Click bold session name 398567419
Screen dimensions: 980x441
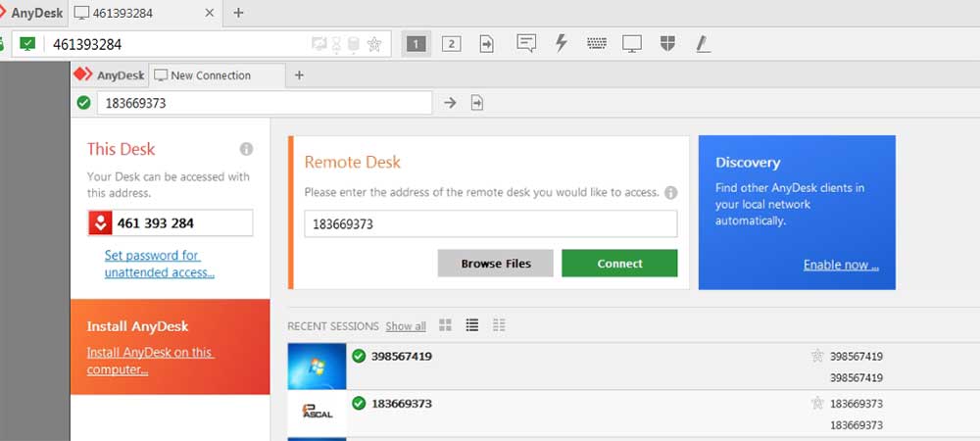point(401,356)
